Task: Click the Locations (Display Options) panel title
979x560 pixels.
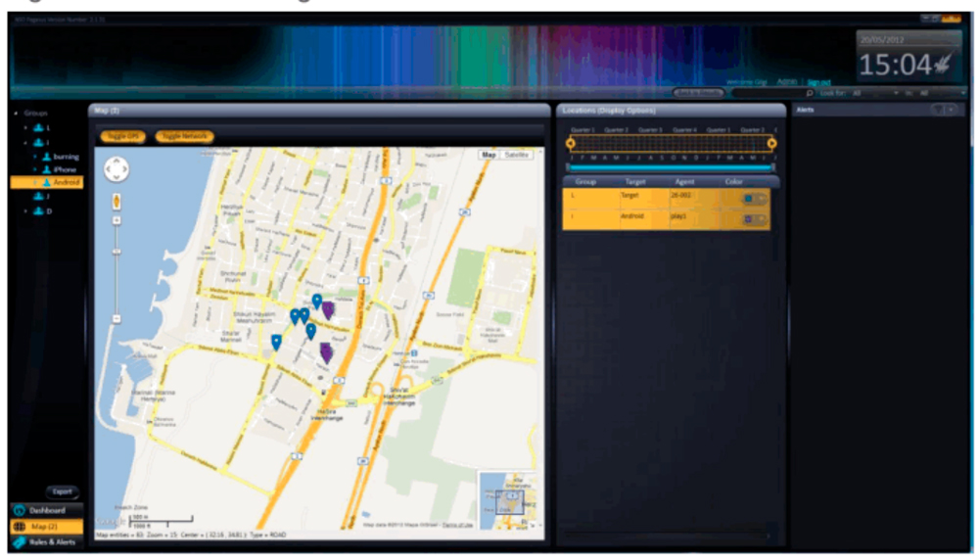Action: click(609, 111)
